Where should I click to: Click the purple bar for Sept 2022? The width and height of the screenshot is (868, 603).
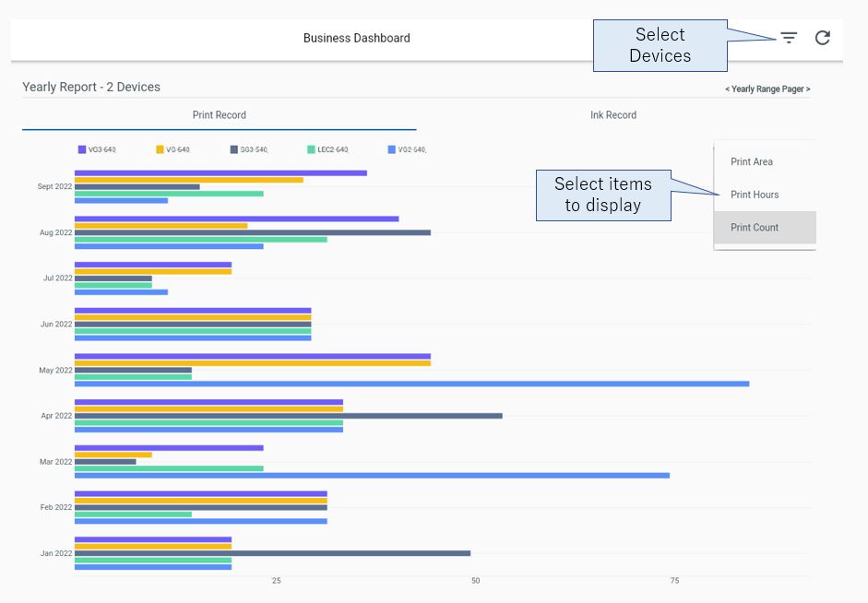click(x=220, y=173)
